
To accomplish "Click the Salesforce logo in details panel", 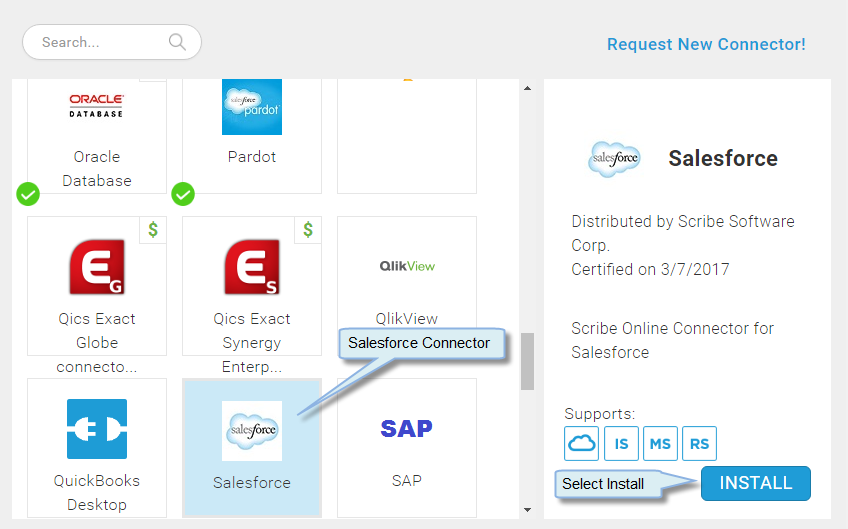I will [x=614, y=159].
